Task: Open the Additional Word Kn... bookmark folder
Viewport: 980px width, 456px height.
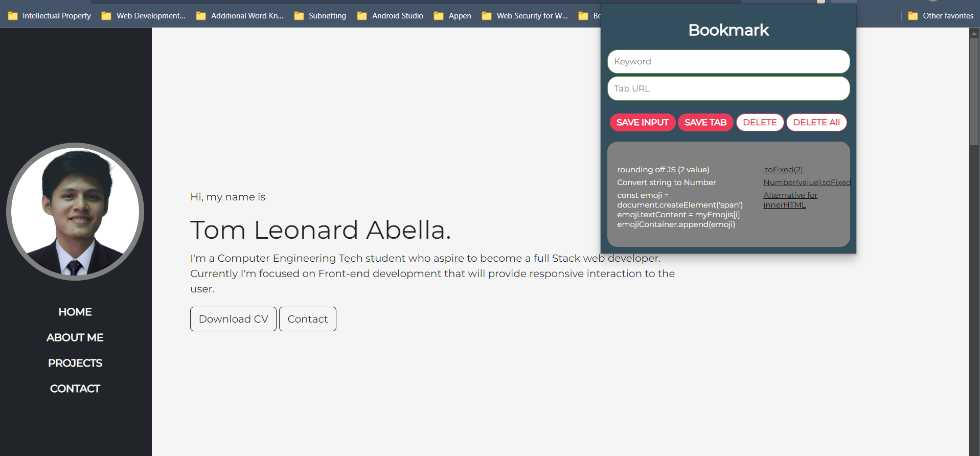Action: [x=240, y=16]
